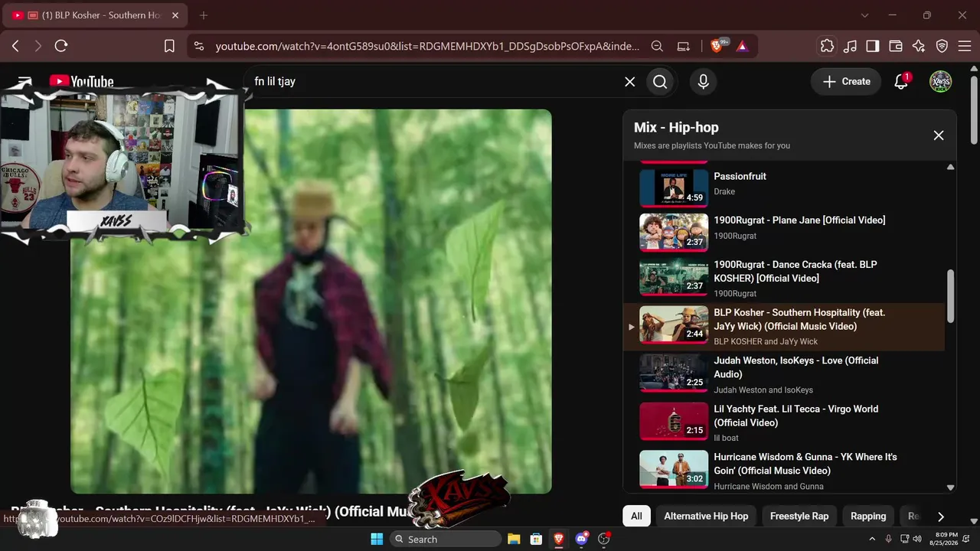This screenshot has width=980, height=551.
Task: Select the All filter chip
Action: pos(636,516)
